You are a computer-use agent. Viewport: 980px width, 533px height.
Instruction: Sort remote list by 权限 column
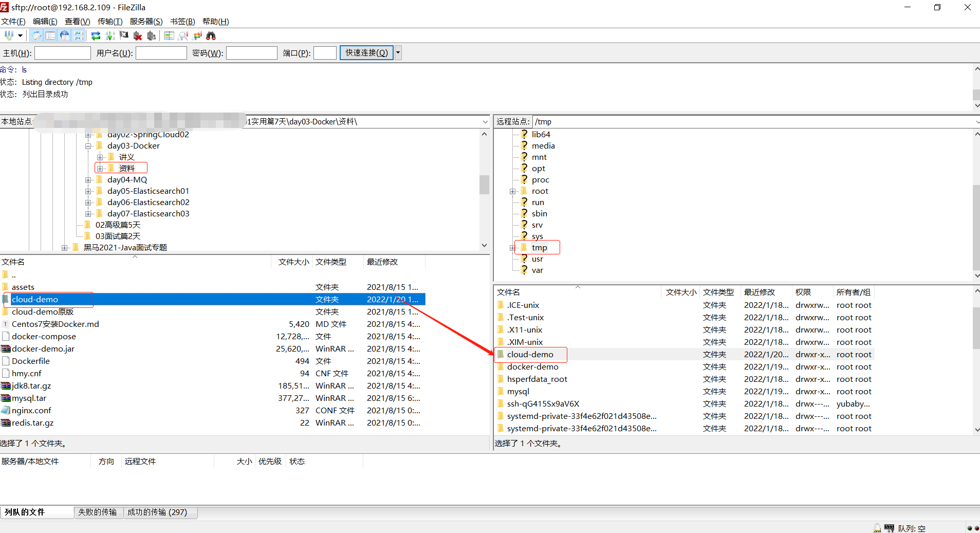812,292
